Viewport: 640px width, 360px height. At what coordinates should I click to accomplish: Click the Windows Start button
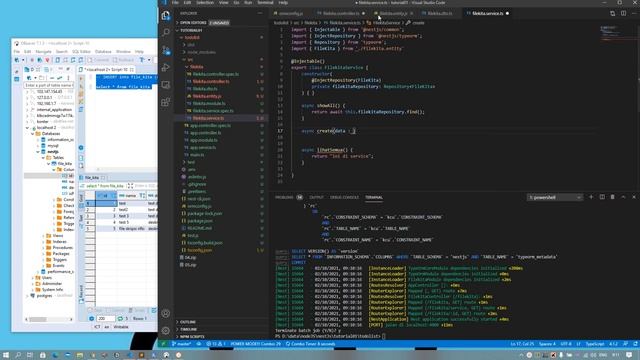(6, 355)
